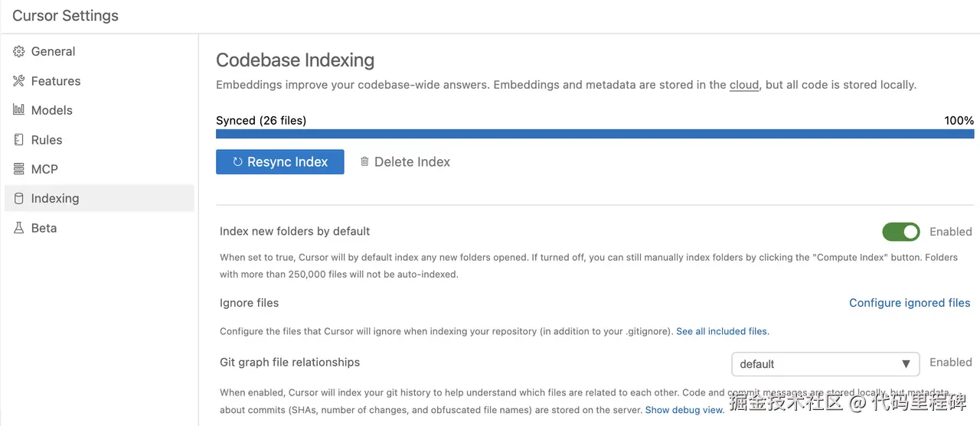980x426 pixels.
Task: Open the General settings tab
Action: click(100, 52)
